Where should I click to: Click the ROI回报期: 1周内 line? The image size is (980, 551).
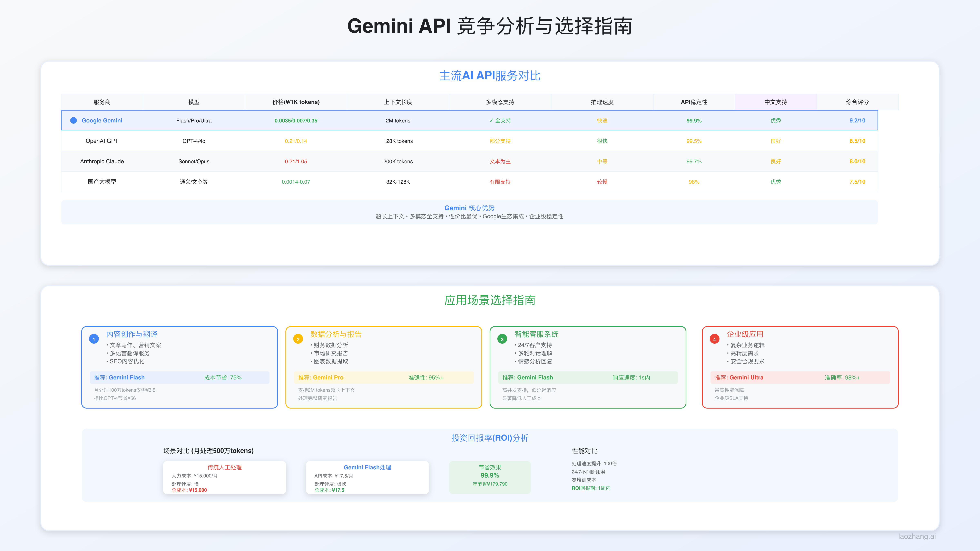[x=591, y=488]
